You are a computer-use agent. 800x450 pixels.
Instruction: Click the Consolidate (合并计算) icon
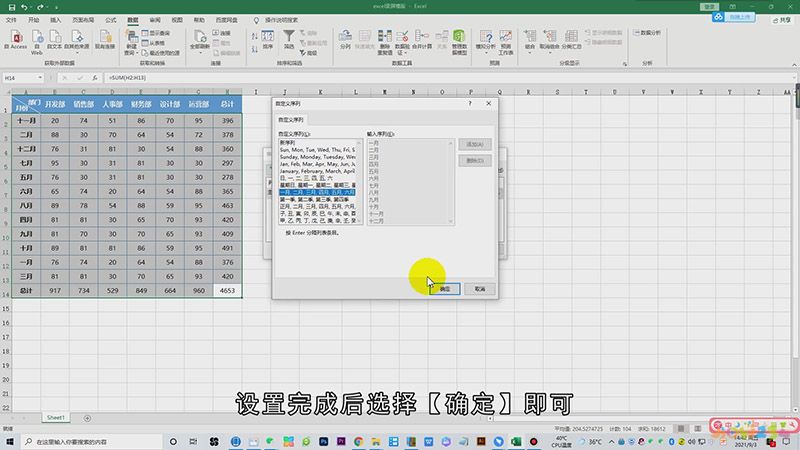422,39
